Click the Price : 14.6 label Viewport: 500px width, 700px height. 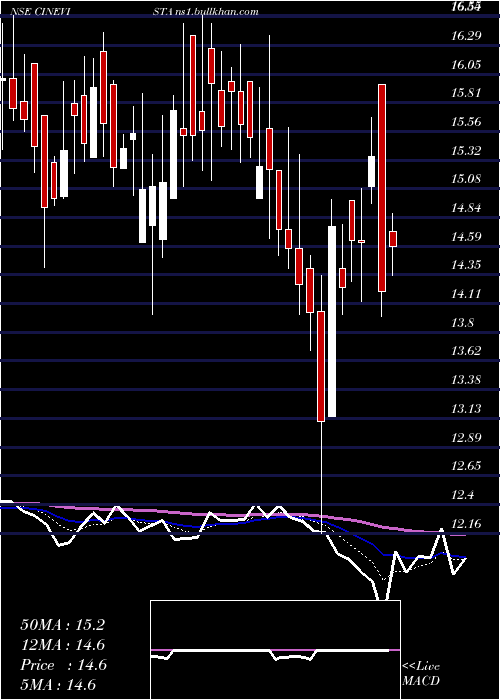coord(63,665)
